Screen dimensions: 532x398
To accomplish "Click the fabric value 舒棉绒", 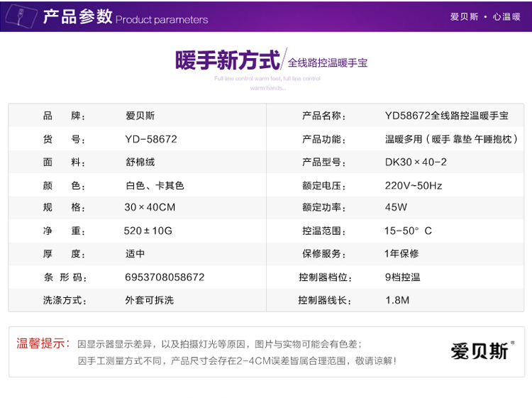I will click(x=140, y=162).
